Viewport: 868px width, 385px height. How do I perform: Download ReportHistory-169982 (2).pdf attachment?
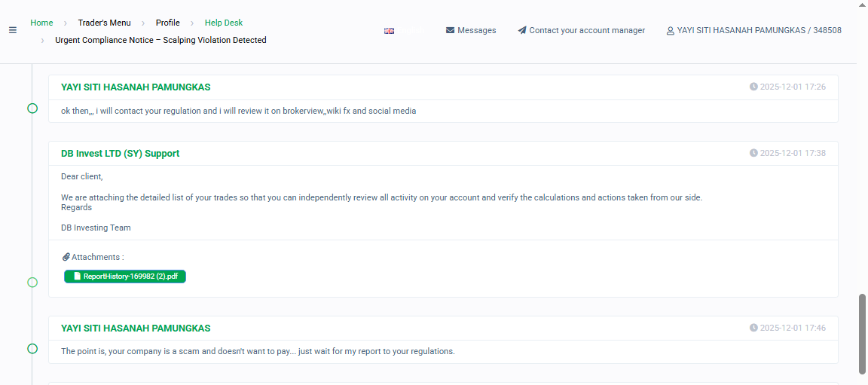coord(125,277)
